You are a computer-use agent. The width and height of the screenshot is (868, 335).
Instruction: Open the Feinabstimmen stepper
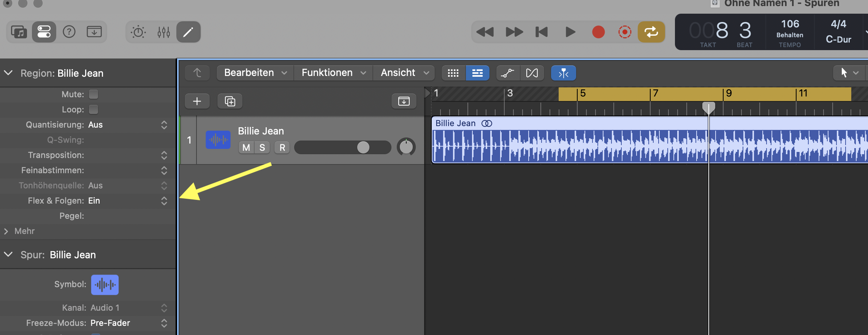[x=164, y=171]
